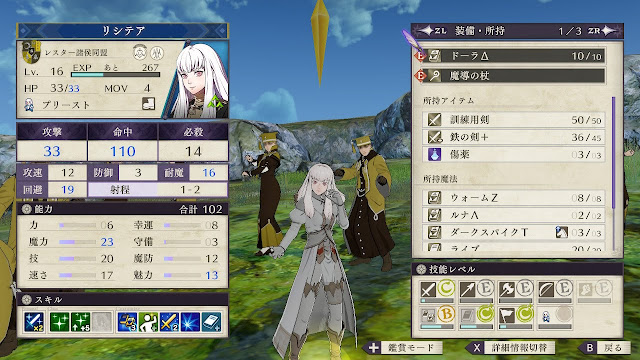Click the second round crest icon

click(157, 52)
